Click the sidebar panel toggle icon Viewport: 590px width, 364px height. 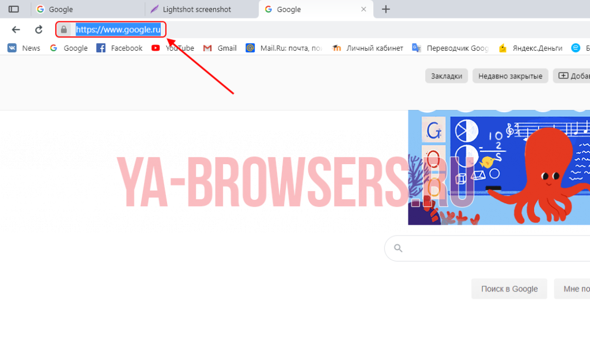coord(13,9)
